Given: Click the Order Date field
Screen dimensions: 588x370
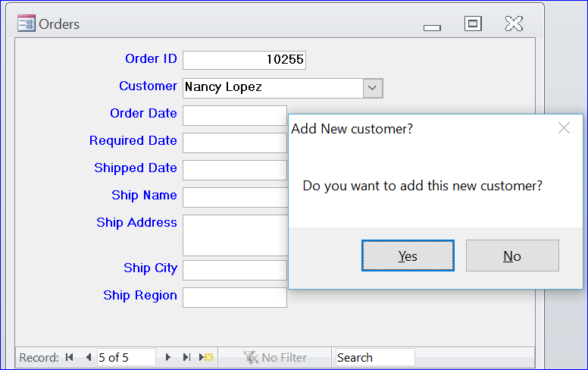Looking at the screenshot, I should (x=235, y=115).
